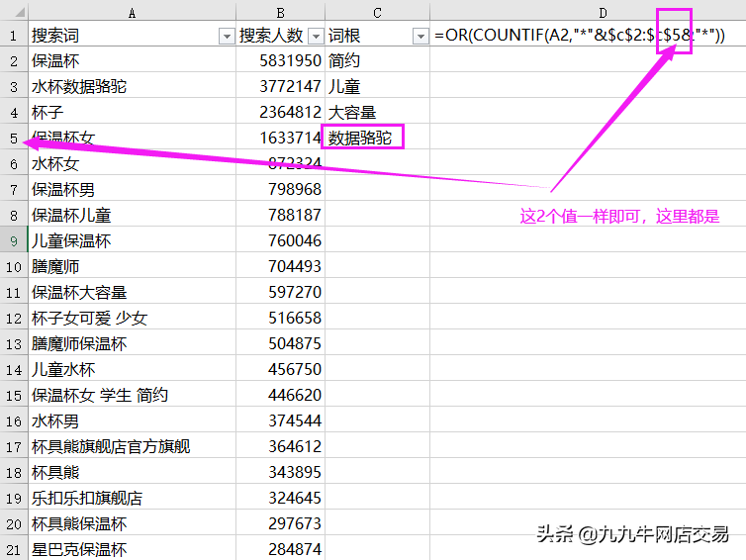
Task: Select cell 保温杯儿童
Action: (x=132, y=215)
